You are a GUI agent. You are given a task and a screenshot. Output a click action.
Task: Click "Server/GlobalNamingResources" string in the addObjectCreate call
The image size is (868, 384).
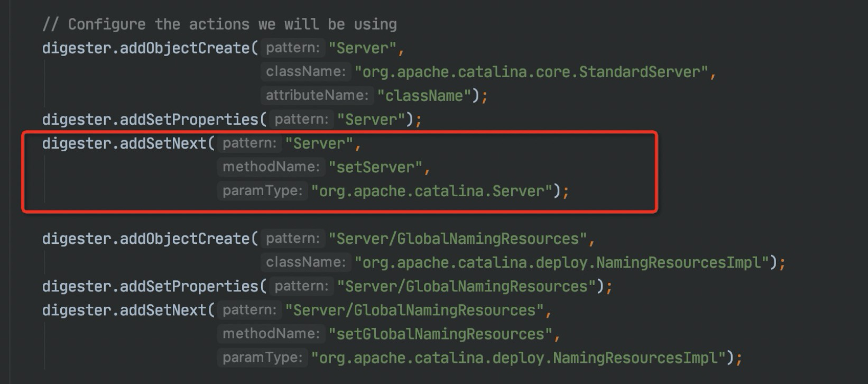(x=458, y=239)
